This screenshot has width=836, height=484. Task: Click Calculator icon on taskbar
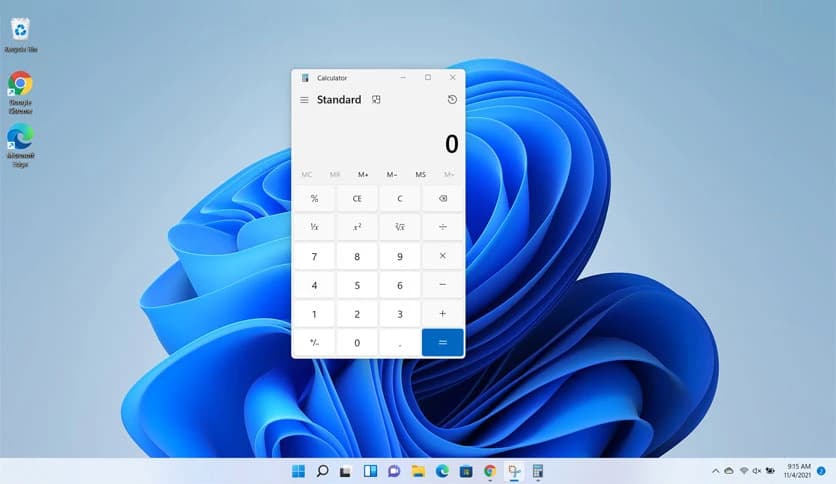click(538, 471)
